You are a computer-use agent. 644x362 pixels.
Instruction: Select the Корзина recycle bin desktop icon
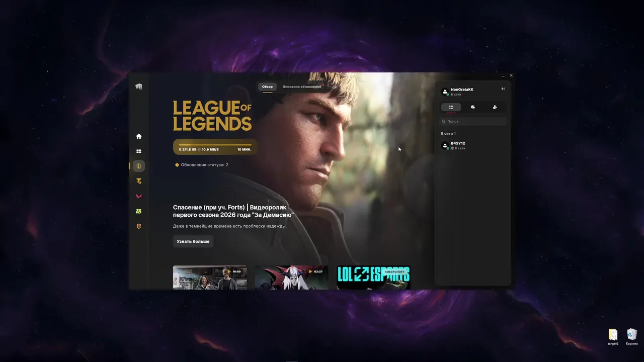click(x=632, y=337)
